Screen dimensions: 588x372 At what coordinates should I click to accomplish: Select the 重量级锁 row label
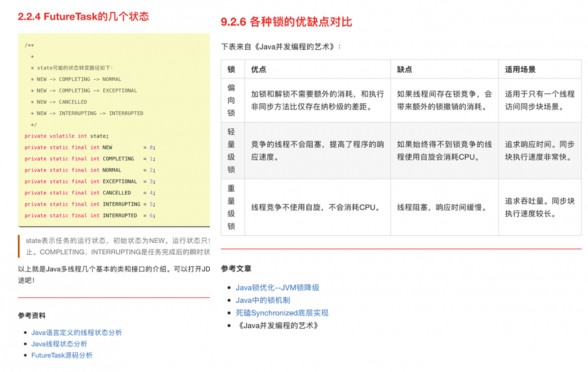231,207
